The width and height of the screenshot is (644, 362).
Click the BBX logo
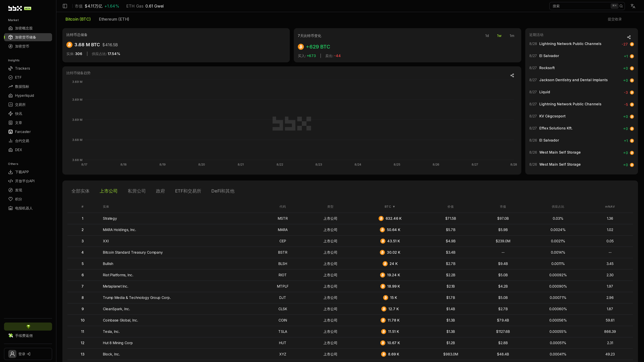[x=15, y=8]
